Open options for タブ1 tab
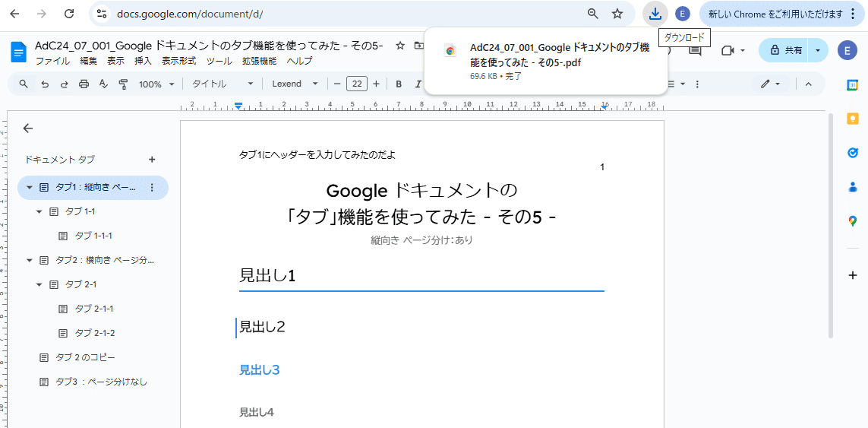This screenshot has height=428, width=868. (152, 188)
